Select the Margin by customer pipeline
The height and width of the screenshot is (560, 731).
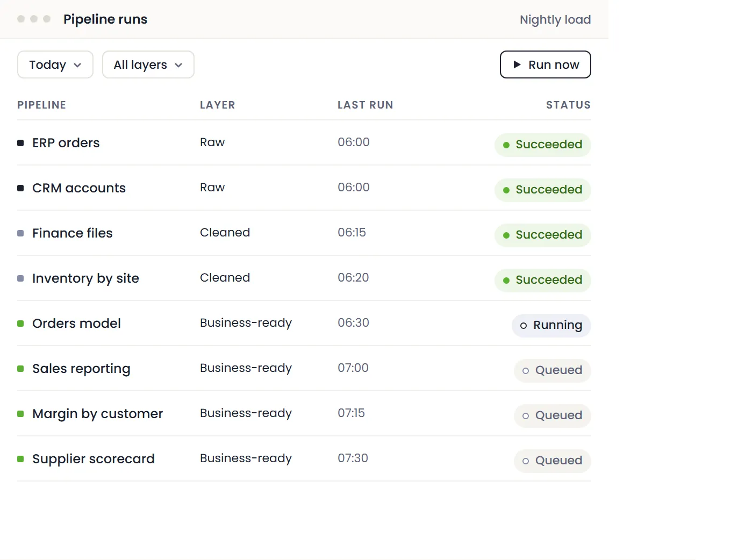pos(97,414)
